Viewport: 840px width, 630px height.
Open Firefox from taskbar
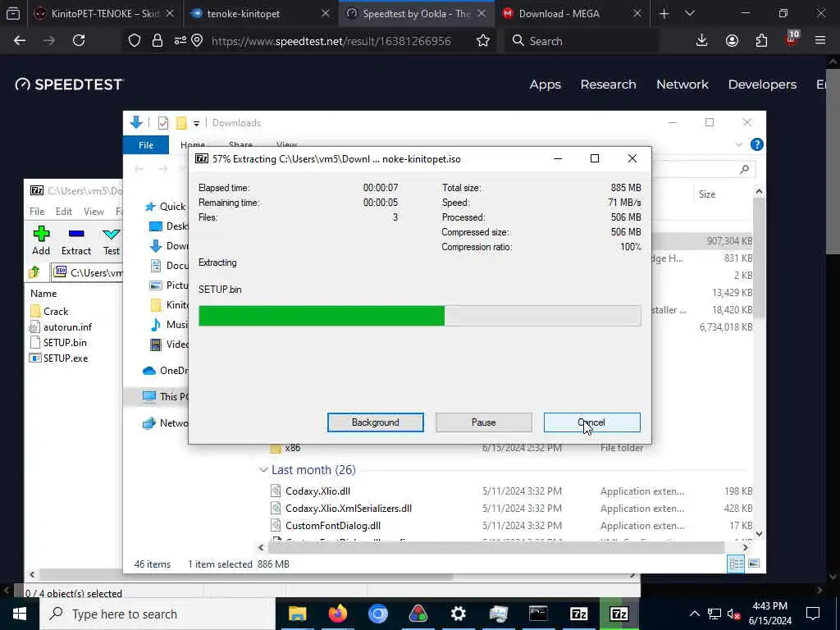[337, 614]
